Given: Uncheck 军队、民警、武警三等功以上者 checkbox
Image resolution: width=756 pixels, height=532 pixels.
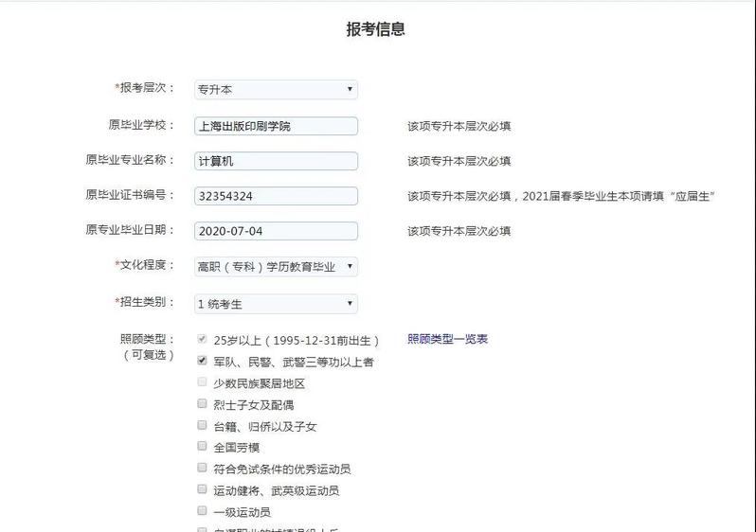Looking at the screenshot, I should 202,361.
